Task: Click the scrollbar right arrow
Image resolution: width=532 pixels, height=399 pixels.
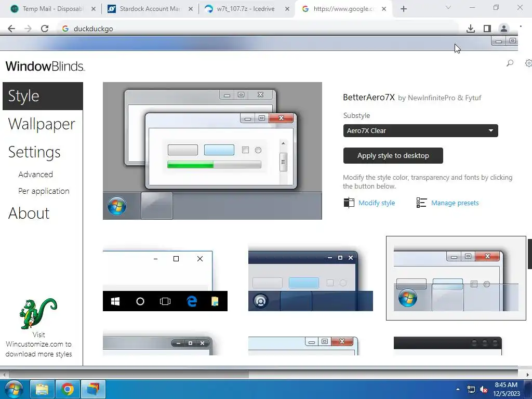Action: click(528, 375)
